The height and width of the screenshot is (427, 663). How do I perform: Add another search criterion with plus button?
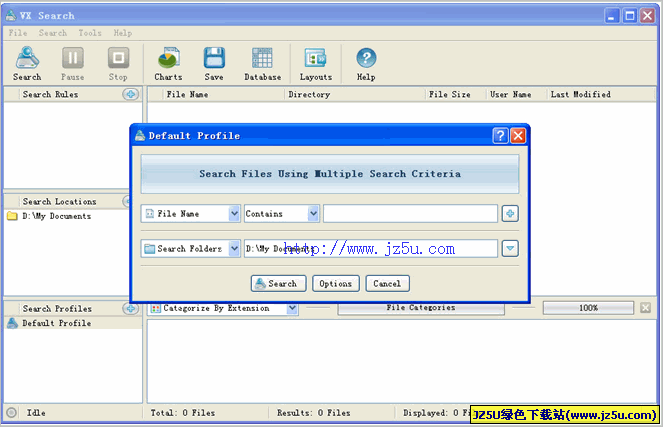click(510, 214)
